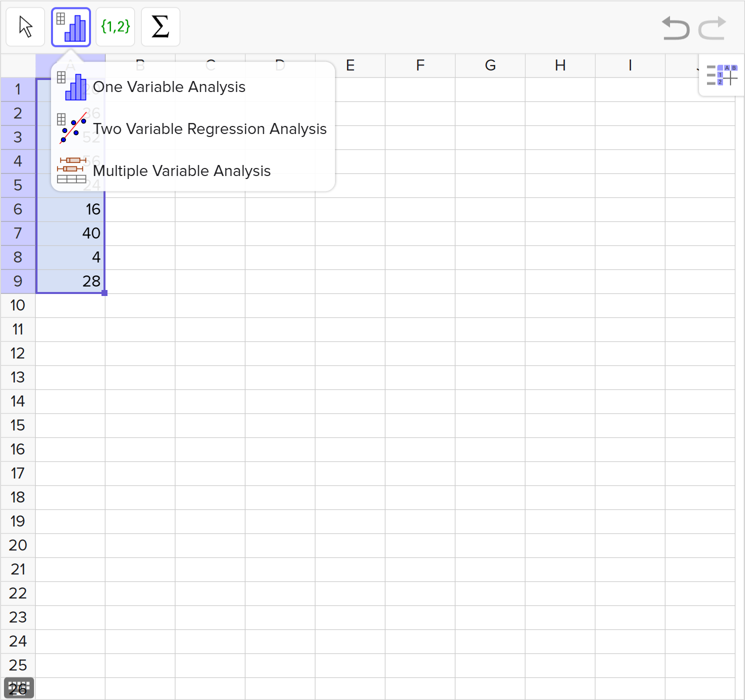Click the selection fill handle below 28
Viewport: 745px width, 700px height.
(104, 293)
